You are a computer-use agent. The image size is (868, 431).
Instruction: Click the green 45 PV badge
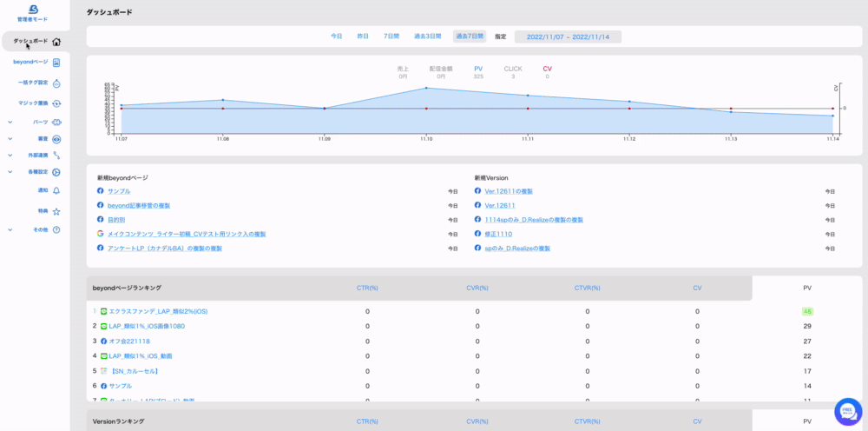pyautogui.click(x=807, y=311)
